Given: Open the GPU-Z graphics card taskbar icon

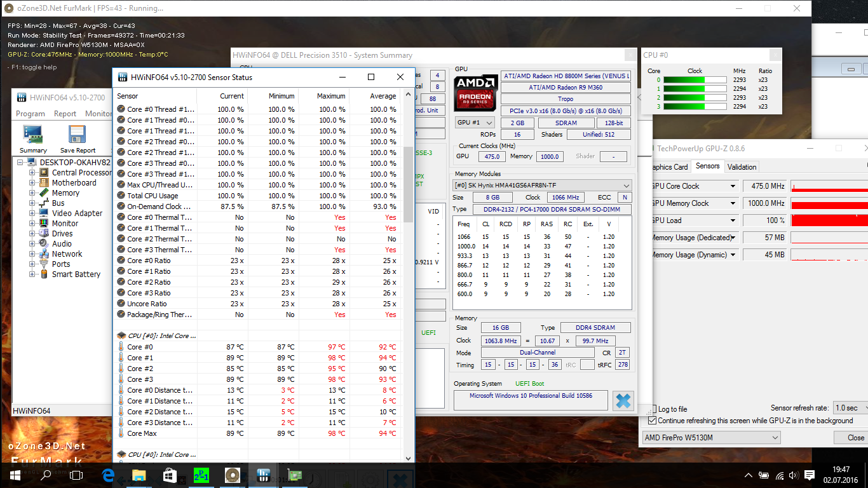Looking at the screenshot, I should pos(294,475).
